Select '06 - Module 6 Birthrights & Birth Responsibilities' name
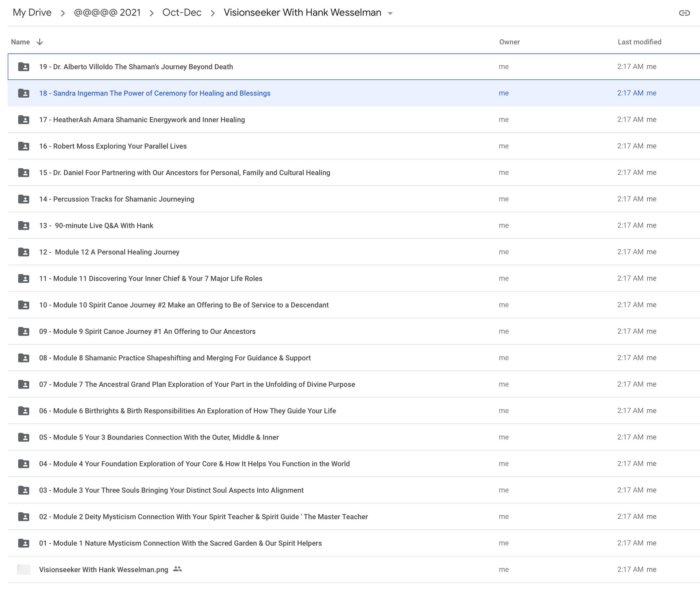 point(188,411)
